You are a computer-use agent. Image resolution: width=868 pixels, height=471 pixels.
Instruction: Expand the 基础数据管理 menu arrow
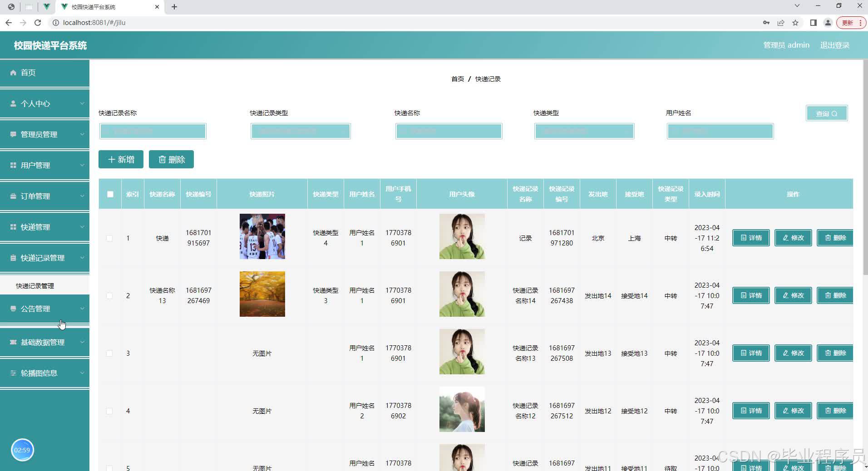(82, 342)
